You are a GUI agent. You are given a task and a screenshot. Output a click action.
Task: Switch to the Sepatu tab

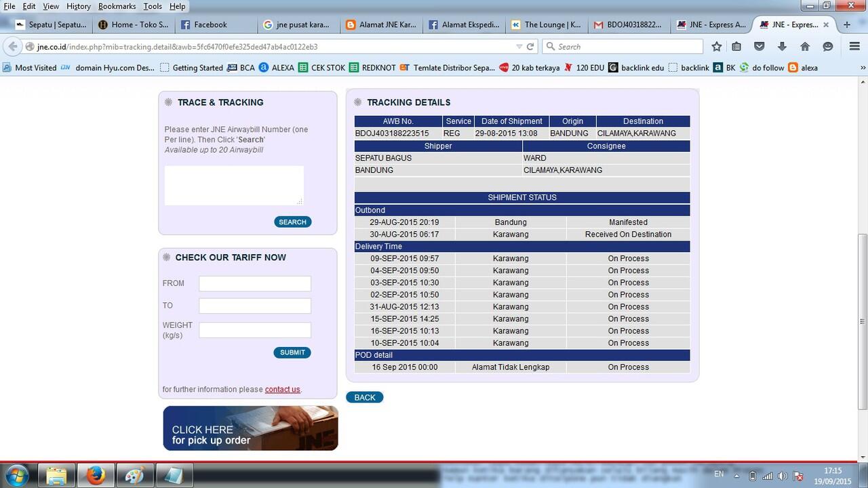pyautogui.click(x=51, y=24)
